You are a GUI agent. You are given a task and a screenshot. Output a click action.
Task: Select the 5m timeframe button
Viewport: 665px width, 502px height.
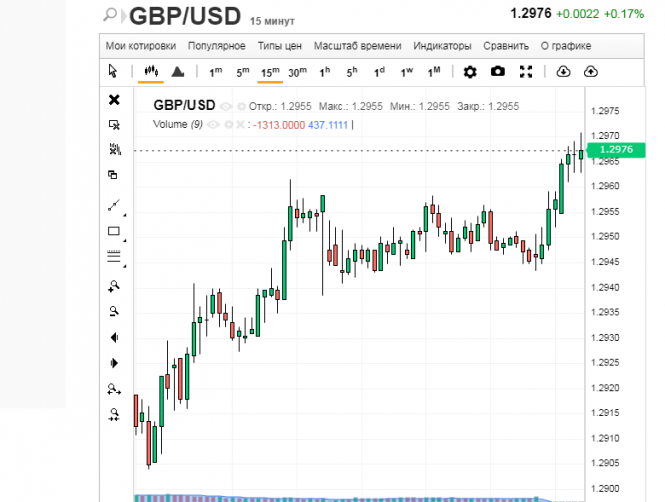[x=243, y=72]
